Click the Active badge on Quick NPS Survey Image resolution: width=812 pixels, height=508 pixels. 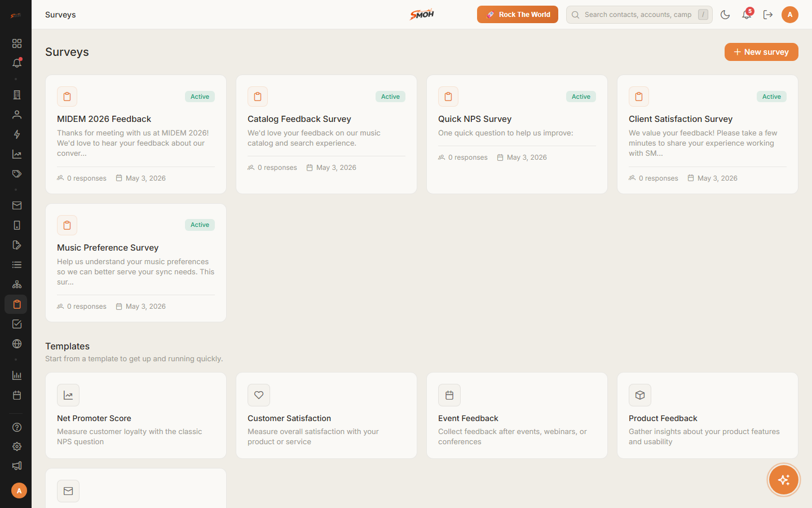581,97
